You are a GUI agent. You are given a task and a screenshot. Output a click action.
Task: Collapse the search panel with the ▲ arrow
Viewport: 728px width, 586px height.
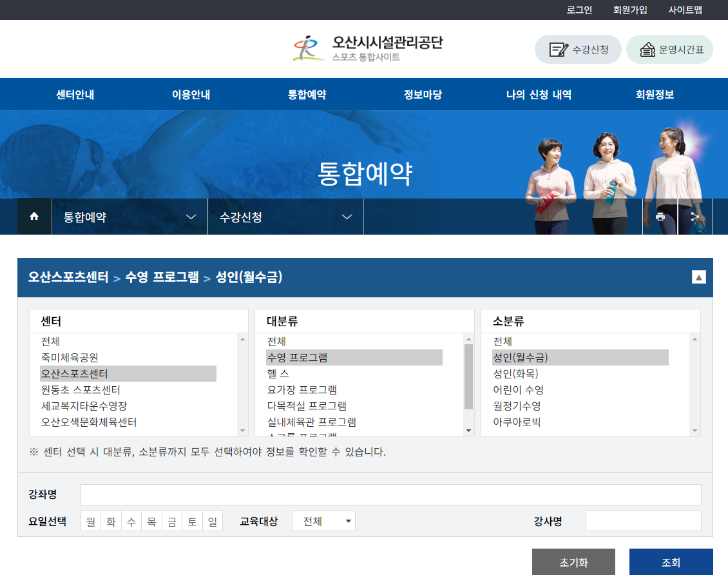point(698,277)
